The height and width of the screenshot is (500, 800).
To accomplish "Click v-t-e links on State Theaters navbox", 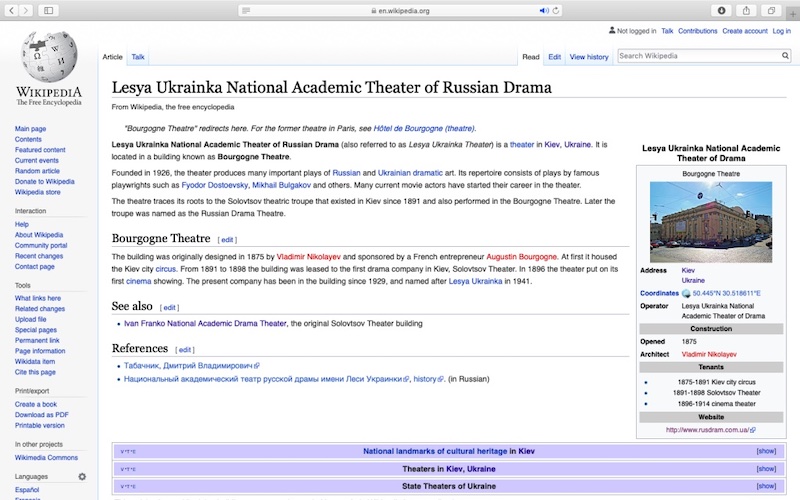I will [x=128, y=486].
